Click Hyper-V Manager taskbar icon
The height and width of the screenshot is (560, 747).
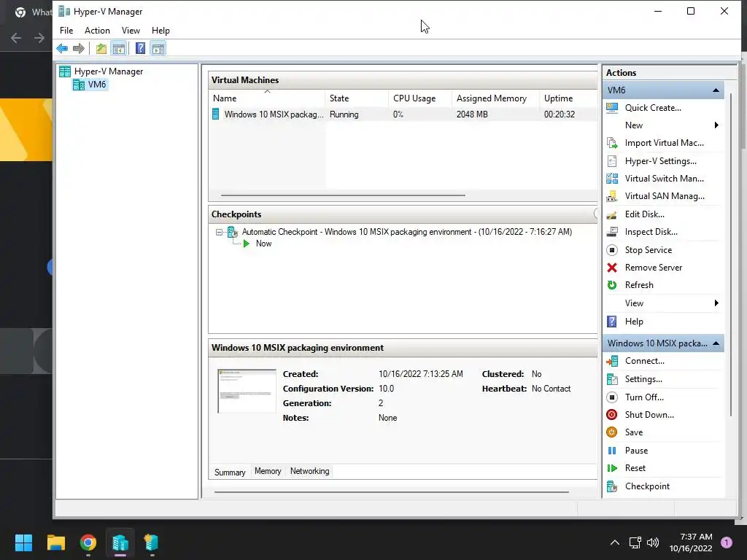click(120, 542)
